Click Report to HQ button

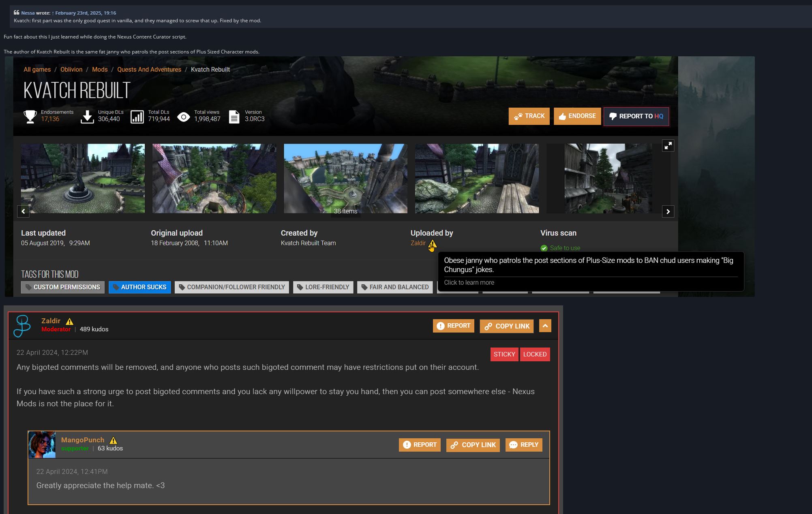pos(636,116)
